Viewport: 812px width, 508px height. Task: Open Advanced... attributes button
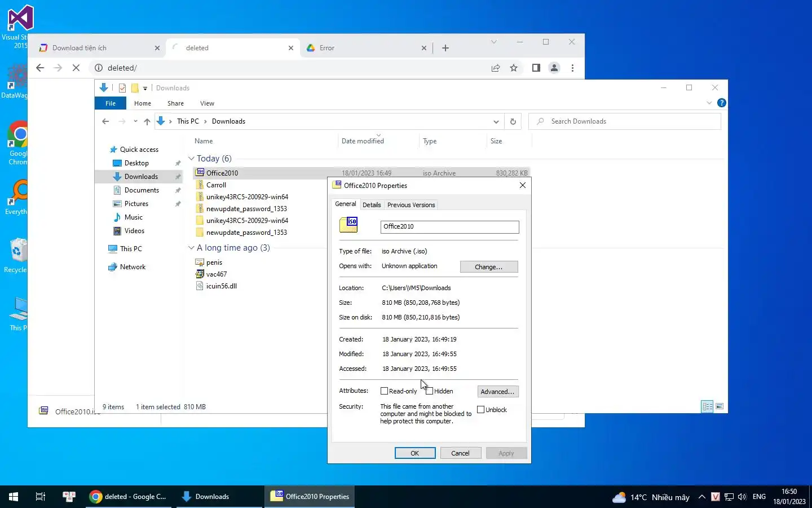[x=498, y=392]
